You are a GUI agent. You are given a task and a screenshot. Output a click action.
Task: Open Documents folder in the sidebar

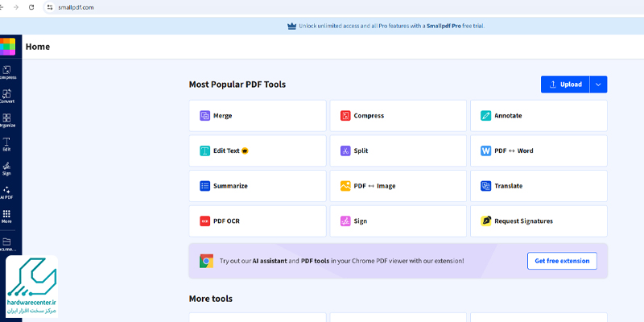coord(7,245)
